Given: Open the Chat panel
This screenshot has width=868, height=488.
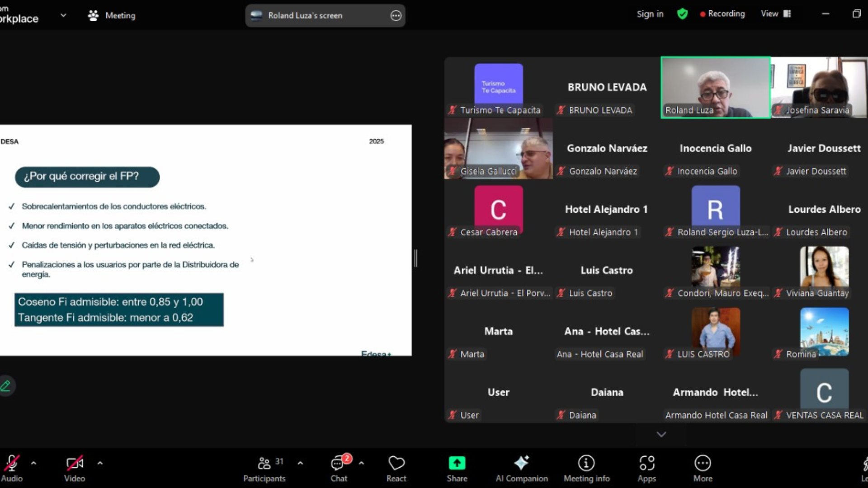Looking at the screenshot, I should [339, 468].
